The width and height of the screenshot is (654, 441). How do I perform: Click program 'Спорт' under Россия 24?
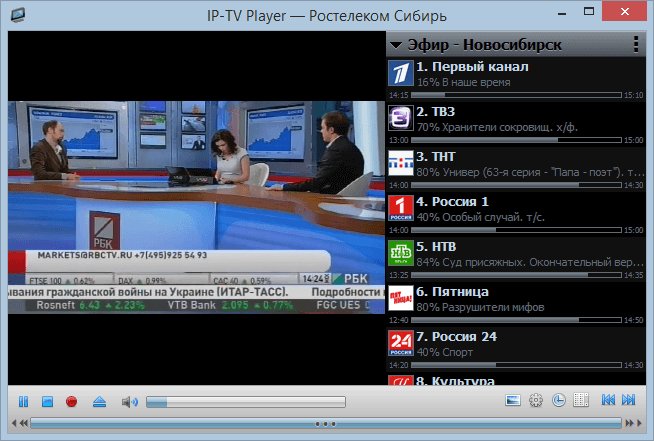click(457, 353)
